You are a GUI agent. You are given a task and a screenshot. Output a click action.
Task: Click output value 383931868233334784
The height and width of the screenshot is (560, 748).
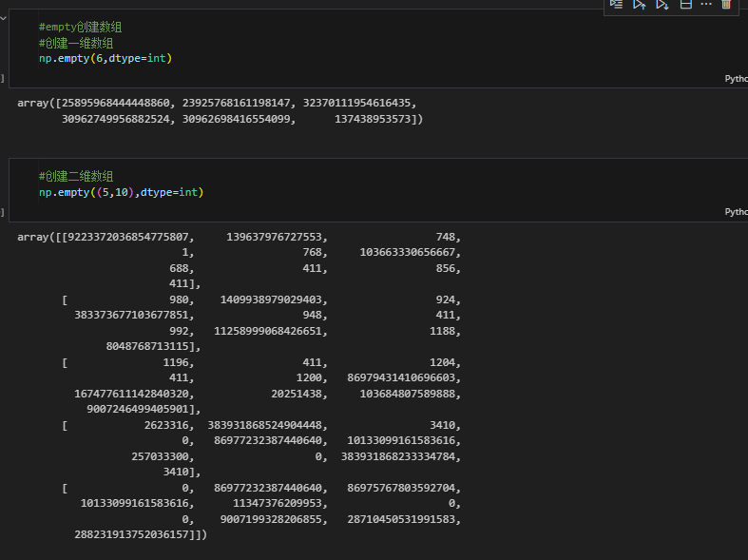[398, 456]
